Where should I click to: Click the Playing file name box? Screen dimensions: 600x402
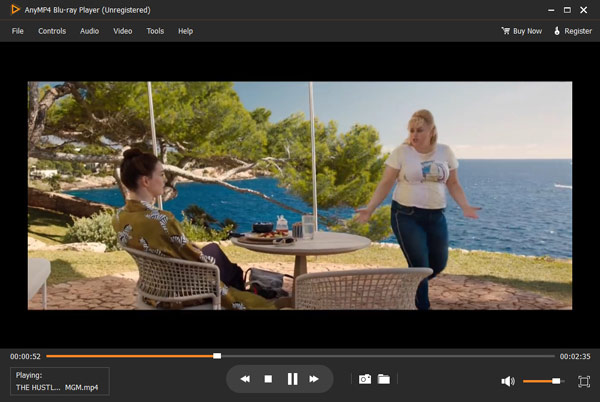[60, 381]
